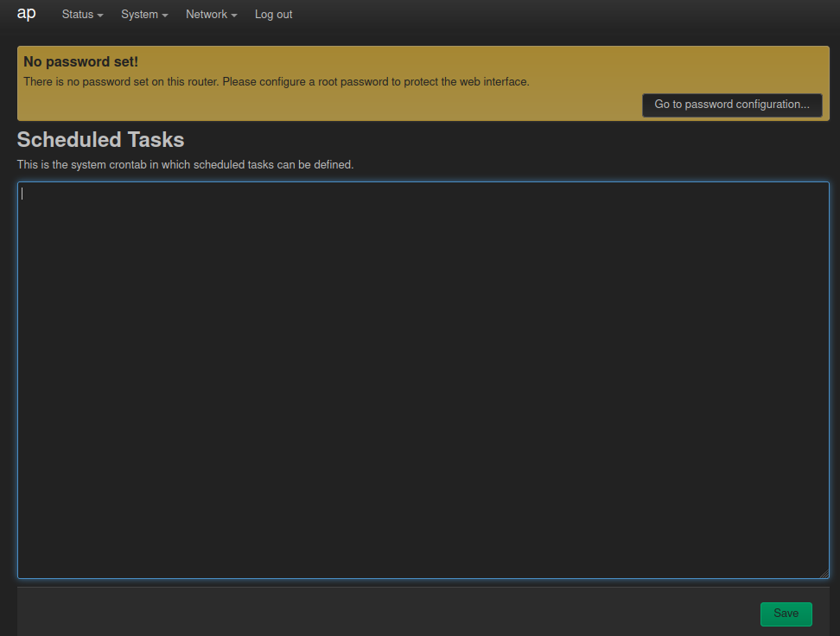Save the scheduled tasks

pyautogui.click(x=786, y=614)
